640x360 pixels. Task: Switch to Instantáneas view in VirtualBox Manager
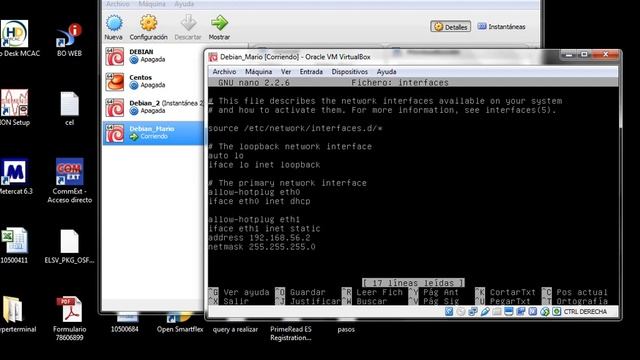(501, 27)
